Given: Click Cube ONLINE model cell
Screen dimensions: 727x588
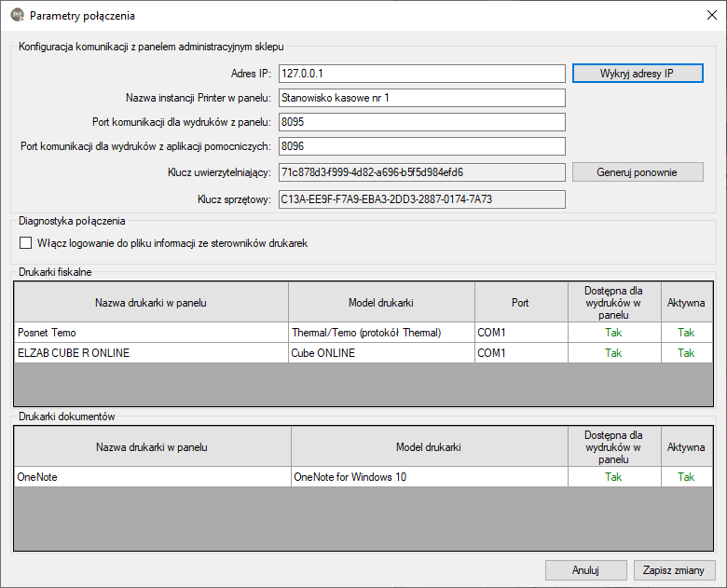Looking at the screenshot, I should 381,353.
